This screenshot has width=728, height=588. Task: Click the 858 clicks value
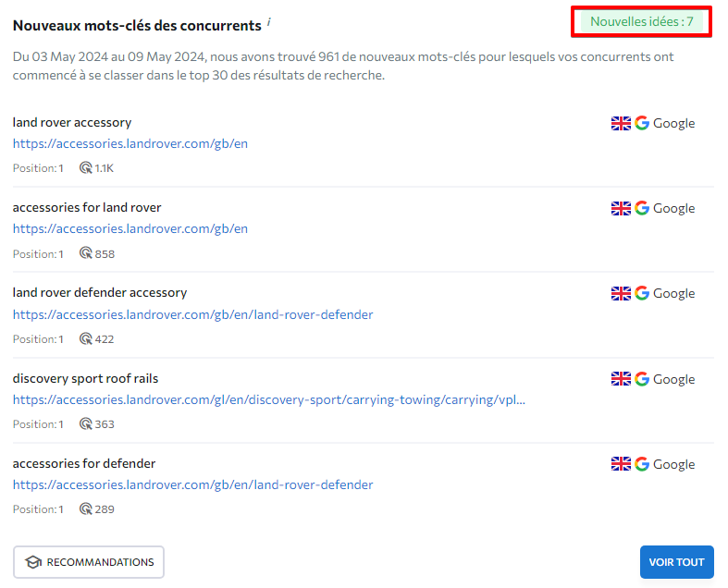pos(105,254)
